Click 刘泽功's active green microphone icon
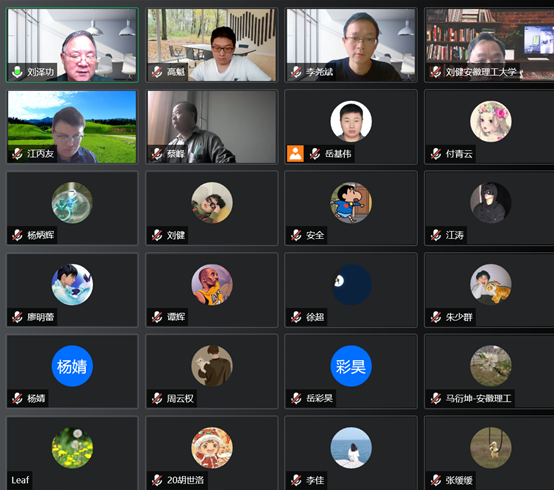Viewport: 554px width, 490px height. pos(17,72)
